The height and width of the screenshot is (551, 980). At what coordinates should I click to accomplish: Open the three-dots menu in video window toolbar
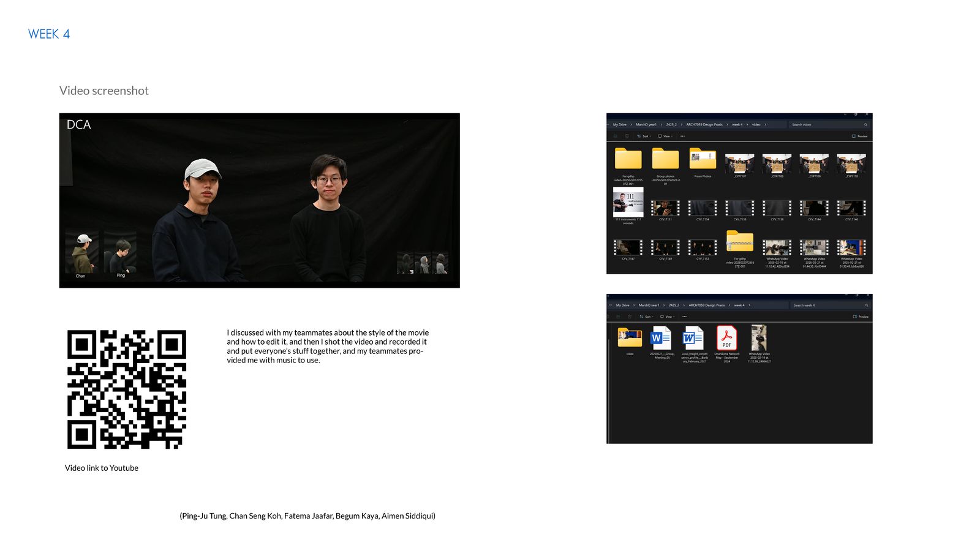tap(682, 136)
